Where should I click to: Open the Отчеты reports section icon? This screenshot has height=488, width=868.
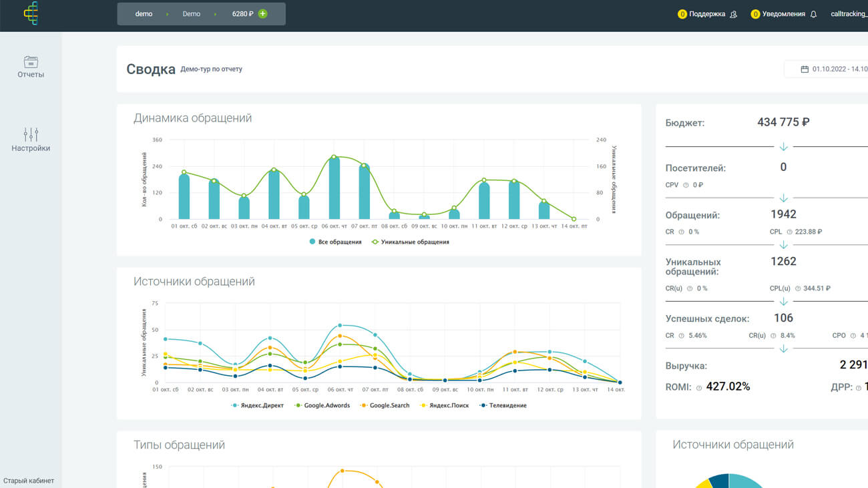pyautogui.click(x=31, y=62)
